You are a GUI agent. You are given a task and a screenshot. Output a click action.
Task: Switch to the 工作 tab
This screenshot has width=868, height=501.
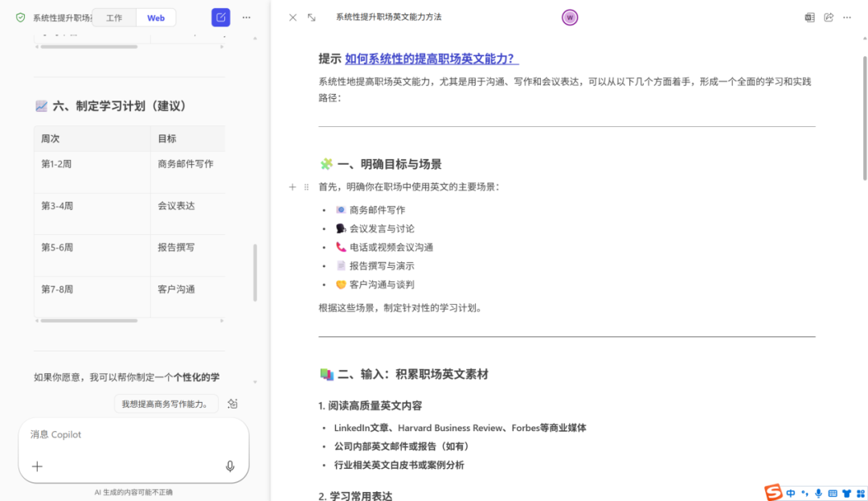(114, 18)
